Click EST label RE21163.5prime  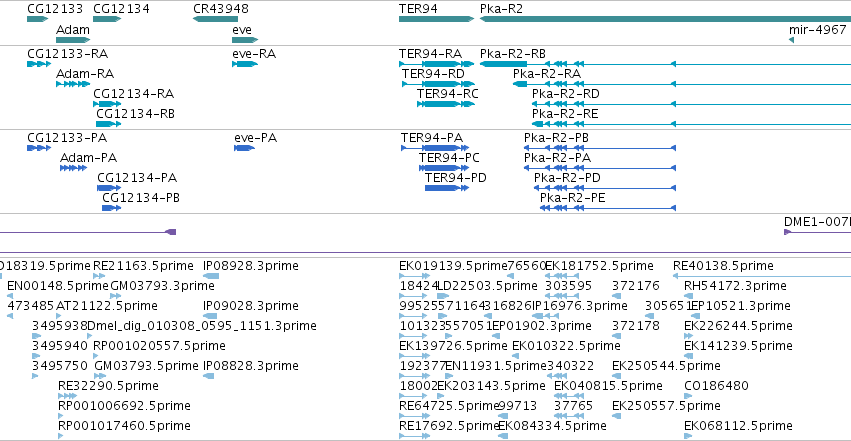(x=143, y=266)
